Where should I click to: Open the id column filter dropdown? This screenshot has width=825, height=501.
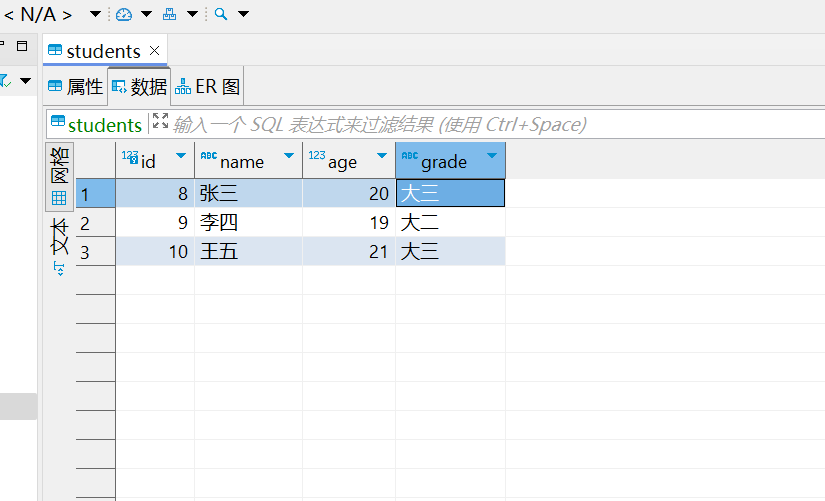click(180, 155)
